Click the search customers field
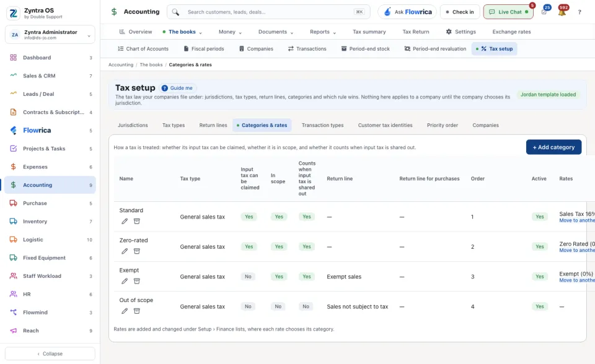 coord(268,12)
